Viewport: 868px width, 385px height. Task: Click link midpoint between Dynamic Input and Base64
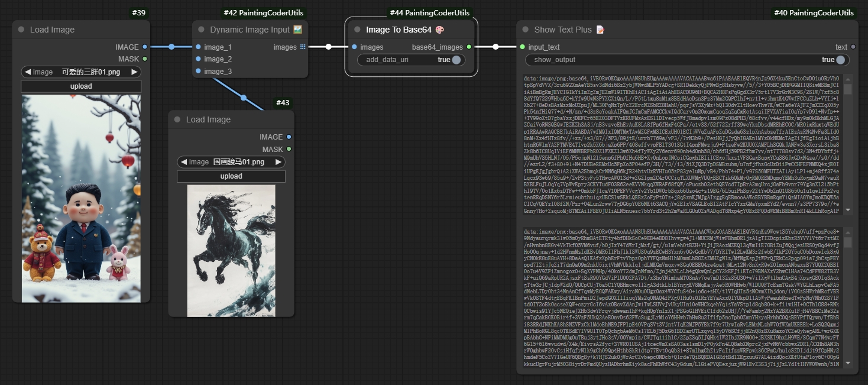pyautogui.click(x=328, y=47)
